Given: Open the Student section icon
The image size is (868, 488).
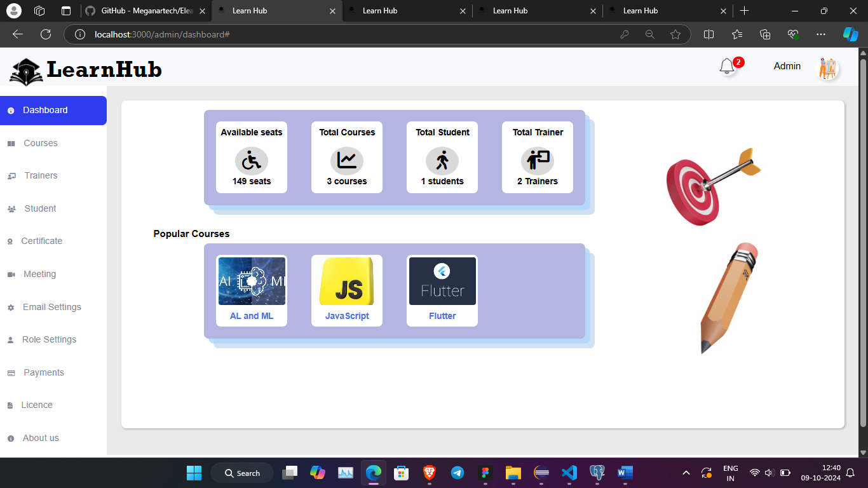Looking at the screenshot, I should click(x=10, y=208).
